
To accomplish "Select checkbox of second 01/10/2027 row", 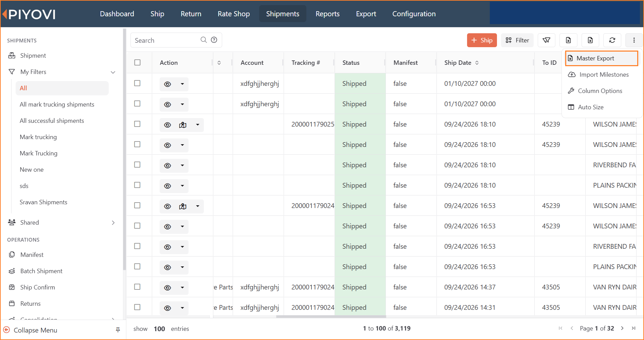I will (x=137, y=103).
